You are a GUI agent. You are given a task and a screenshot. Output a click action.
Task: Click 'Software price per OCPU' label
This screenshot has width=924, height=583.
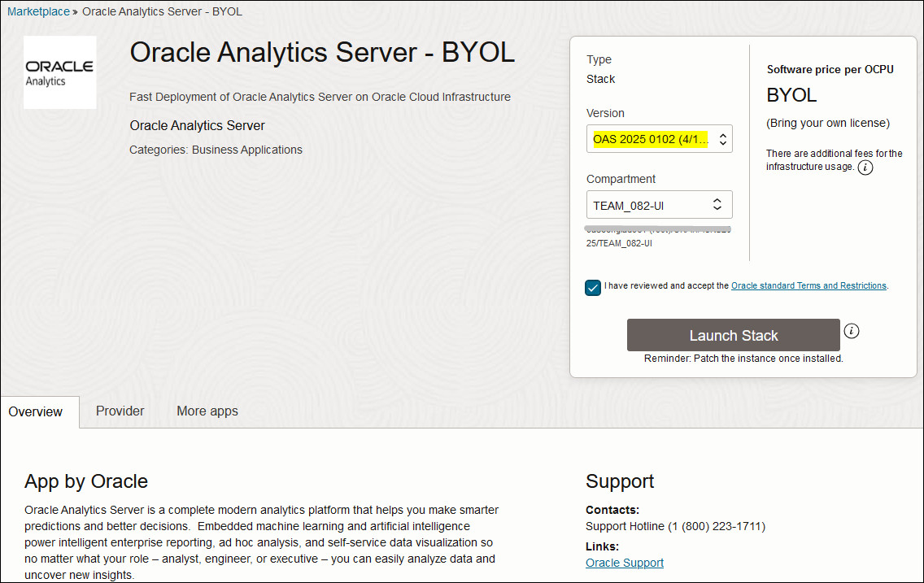pyautogui.click(x=830, y=69)
